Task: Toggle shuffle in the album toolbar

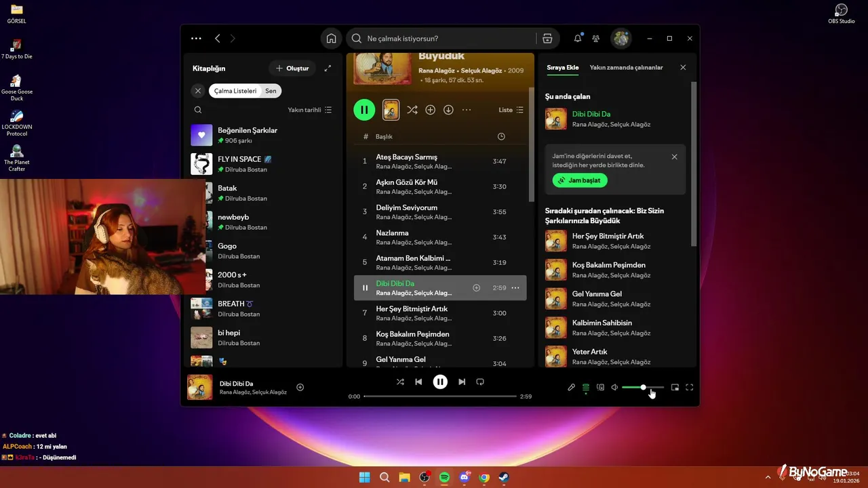Action: pos(412,110)
